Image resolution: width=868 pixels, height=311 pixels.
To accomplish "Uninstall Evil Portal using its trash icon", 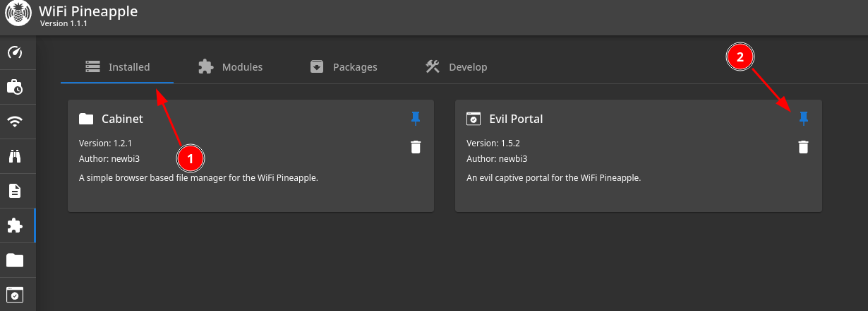I will (803, 147).
